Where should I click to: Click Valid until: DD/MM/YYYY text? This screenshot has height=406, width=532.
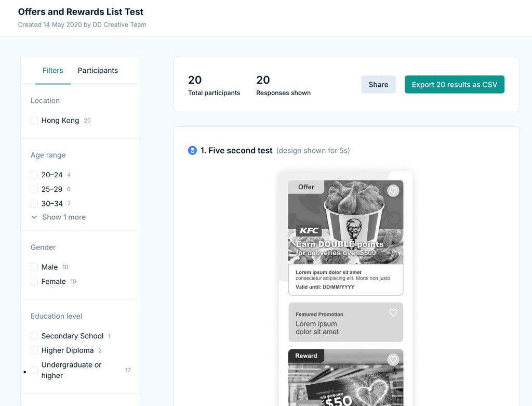click(x=325, y=287)
